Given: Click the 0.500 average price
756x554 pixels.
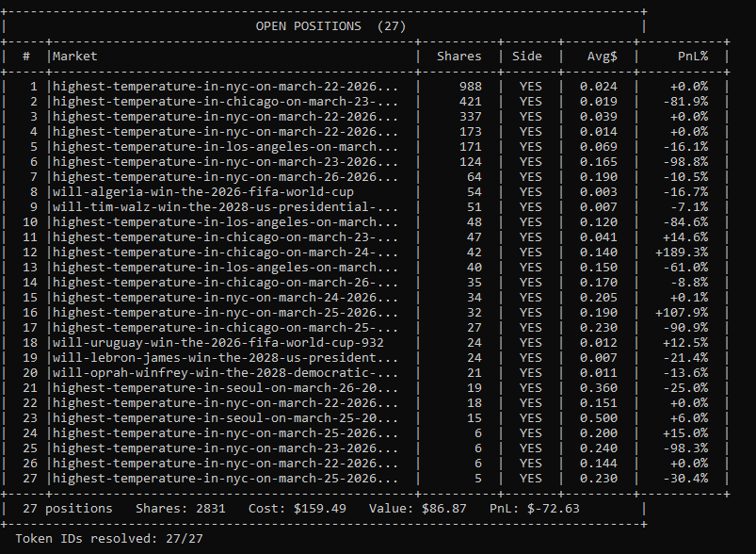Looking at the screenshot, I should (599, 418).
